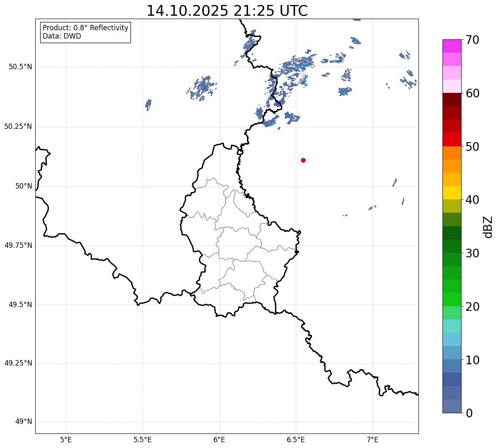The image size is (498, 448).
Task: Click the title '14.10.2025 21:25 UTC'
Action: coord(227,11)
